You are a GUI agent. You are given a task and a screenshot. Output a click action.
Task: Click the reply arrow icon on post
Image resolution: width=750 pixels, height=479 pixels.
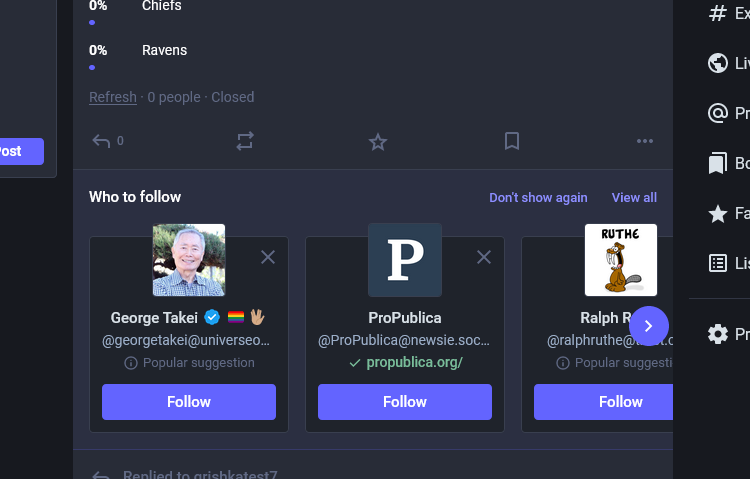(101, 141)
